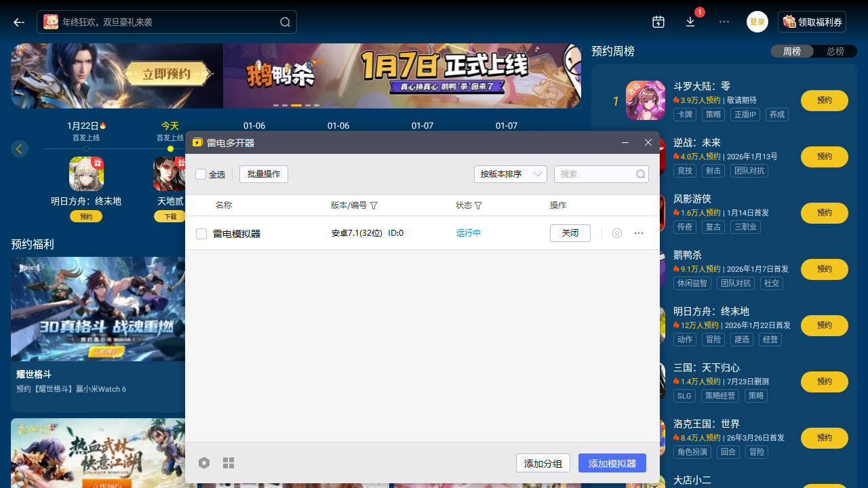The height and width of the screenshot is (488, 868).
Task: Select a carousel position dot under the banner
Action: coord(295,105)
